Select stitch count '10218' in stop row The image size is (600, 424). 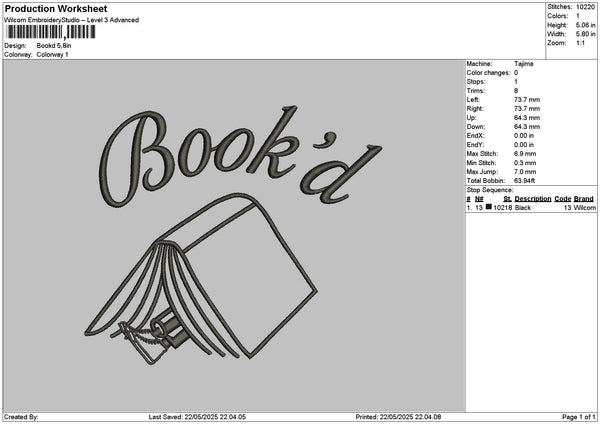coord(502,208)
